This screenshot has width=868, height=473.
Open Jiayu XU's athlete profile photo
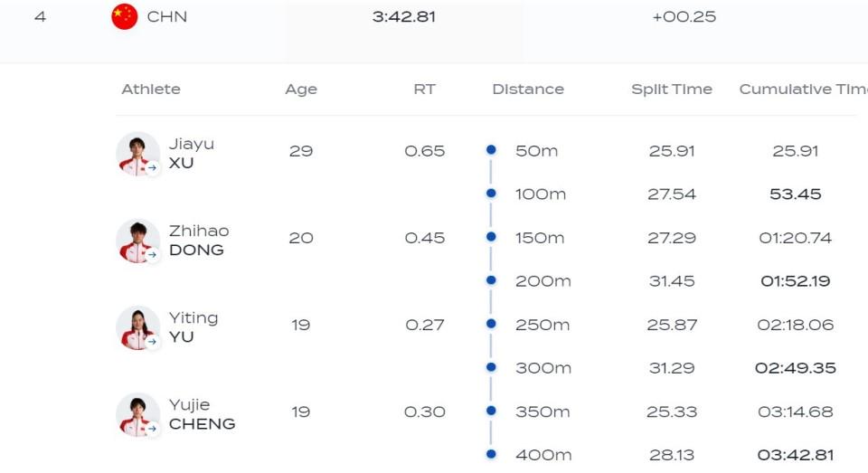pyautogui.click(x=137, y=154)
